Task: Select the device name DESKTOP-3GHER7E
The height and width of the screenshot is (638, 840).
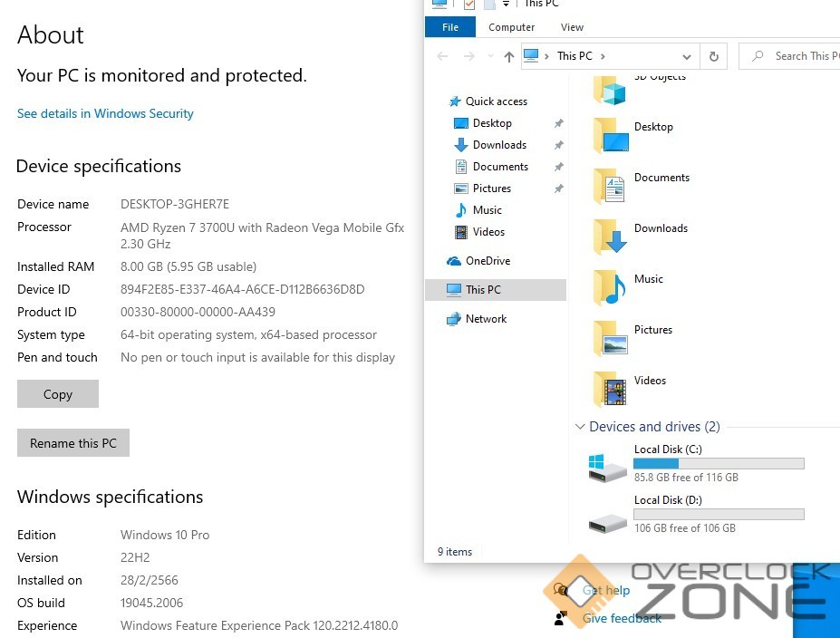Action: (175, 204)
